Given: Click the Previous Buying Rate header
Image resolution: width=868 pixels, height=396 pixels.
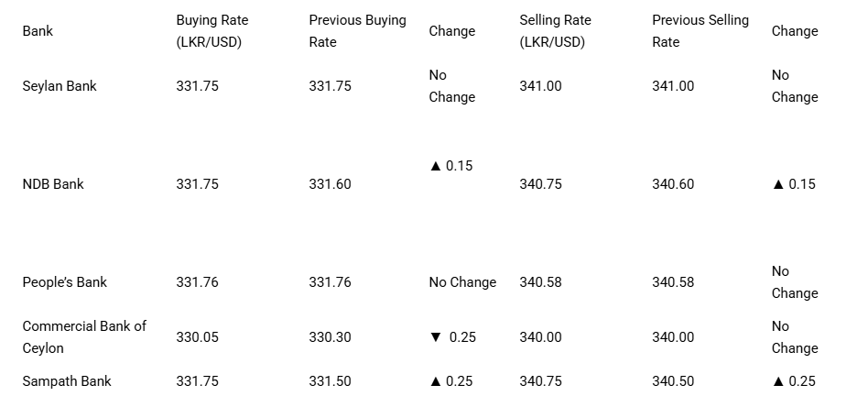Looking at the screenshot, I should coord(358,31).
